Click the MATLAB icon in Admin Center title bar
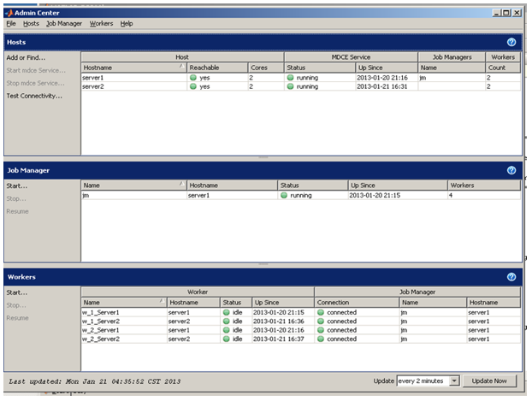The image size is (532, 401). [x=9, y=13]
